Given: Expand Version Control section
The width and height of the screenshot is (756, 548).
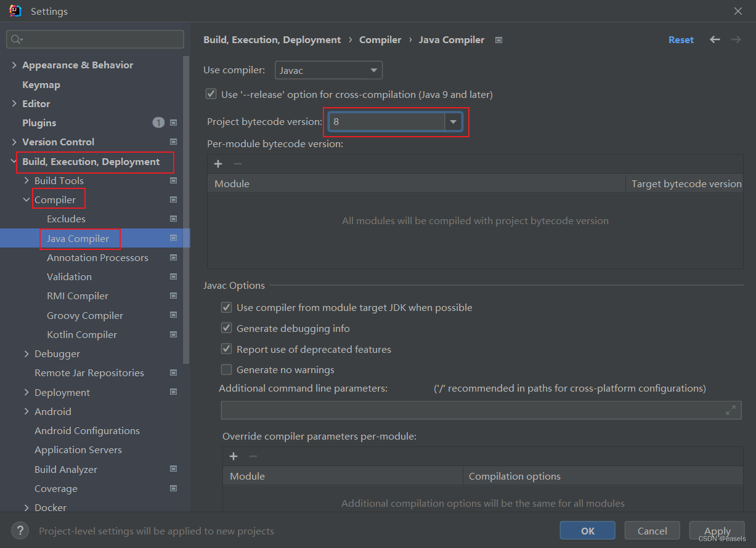Looking at the screenshot, I should [14, 142].
